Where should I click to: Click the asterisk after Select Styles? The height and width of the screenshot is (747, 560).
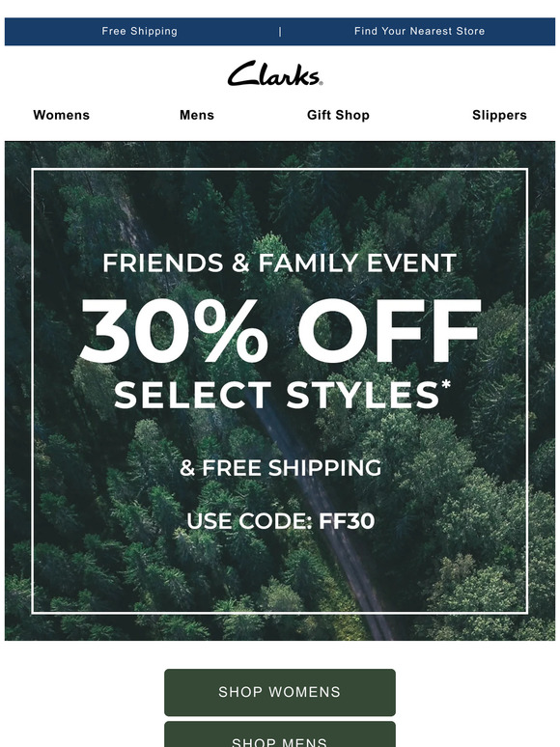point(446,385)
